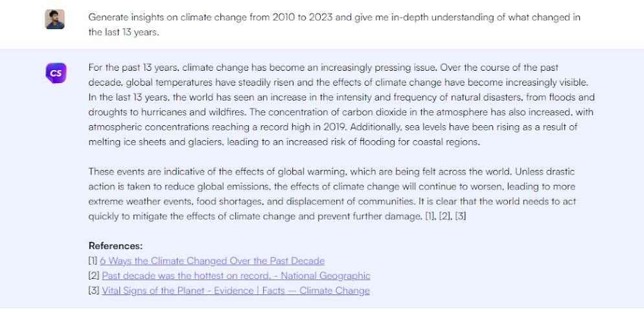This screenshot has width=644, height=310.
Task: Open "Vital Signs of the Planet" link
Action: coord(236,291)
